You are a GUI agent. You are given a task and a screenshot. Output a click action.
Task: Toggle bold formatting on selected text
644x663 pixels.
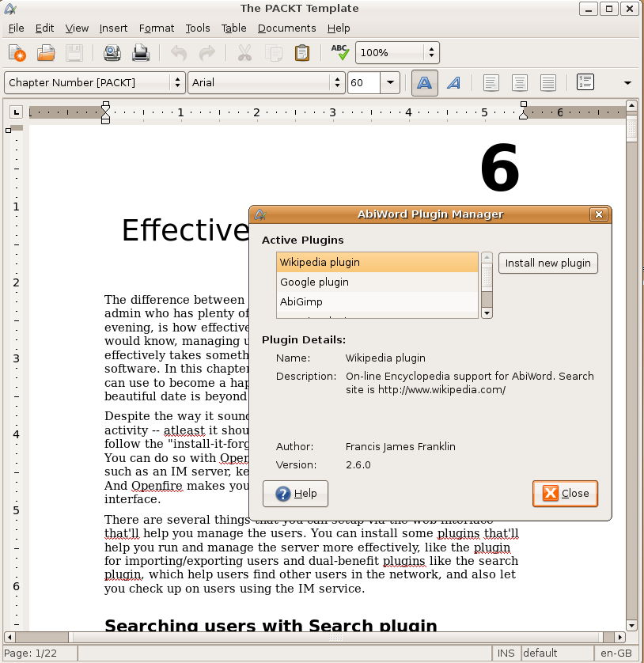[x=424, y=81]
